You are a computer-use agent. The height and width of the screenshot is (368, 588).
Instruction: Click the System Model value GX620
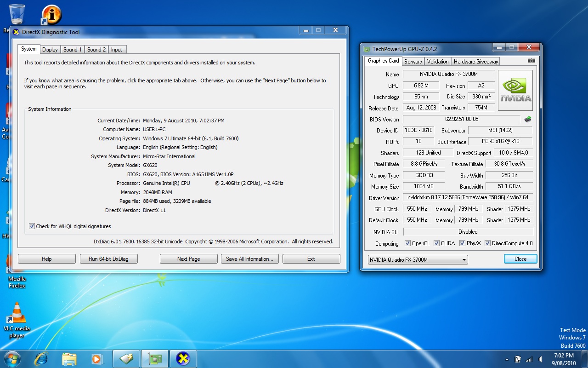[150, 165]
